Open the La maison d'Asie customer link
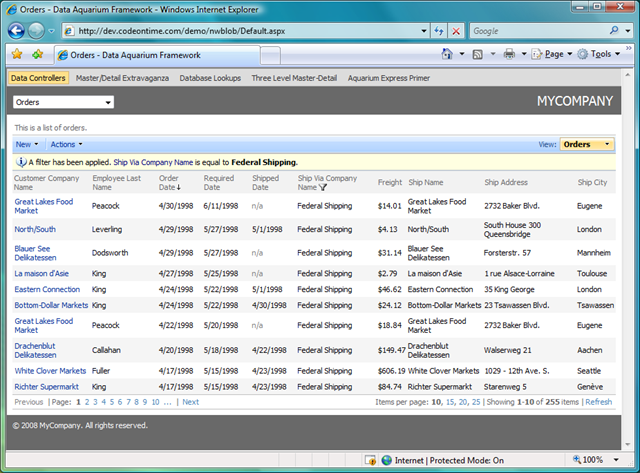 (42, 273)
